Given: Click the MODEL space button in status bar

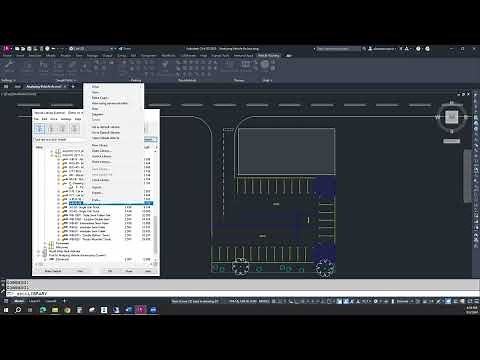Looking at the screenshot, I should (x=264, y=301).
